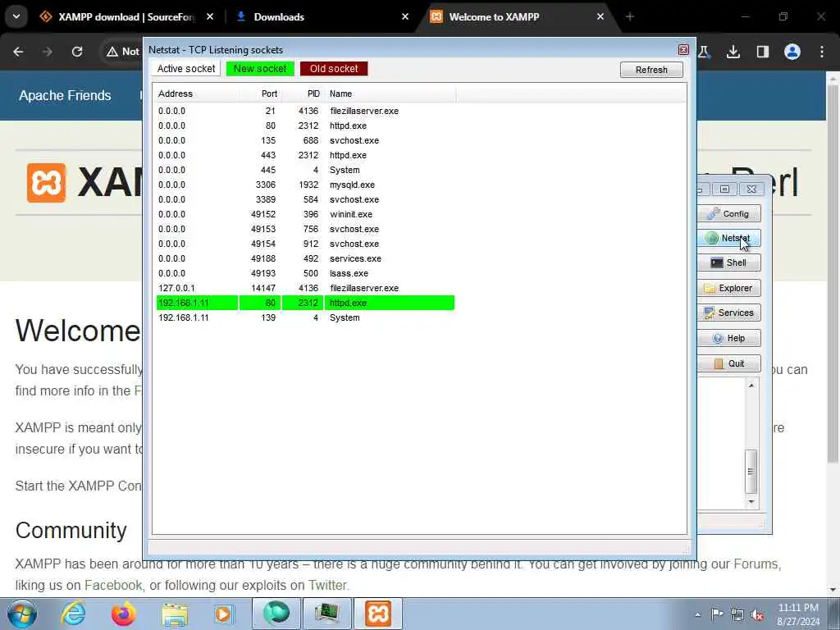Click scroll-down arrow in XAMPP log area
Screen dimensions: 840x630
click(x=751, y=502)
